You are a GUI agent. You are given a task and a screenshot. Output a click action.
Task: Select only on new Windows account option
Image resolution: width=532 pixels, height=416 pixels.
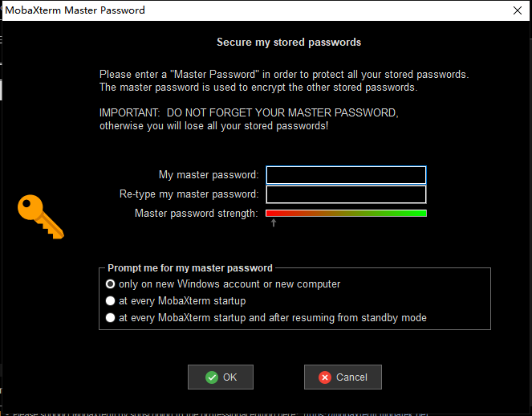coord(110,284)
